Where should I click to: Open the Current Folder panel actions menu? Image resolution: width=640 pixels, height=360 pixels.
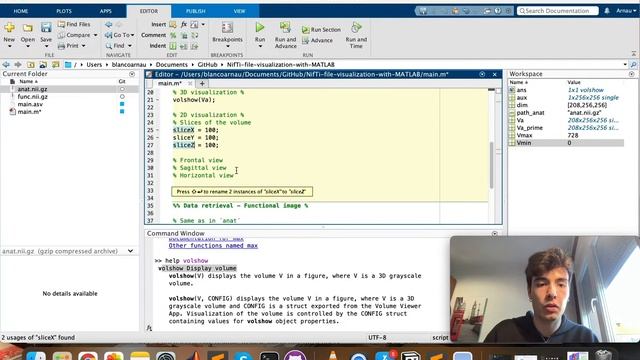coord(132,74)
